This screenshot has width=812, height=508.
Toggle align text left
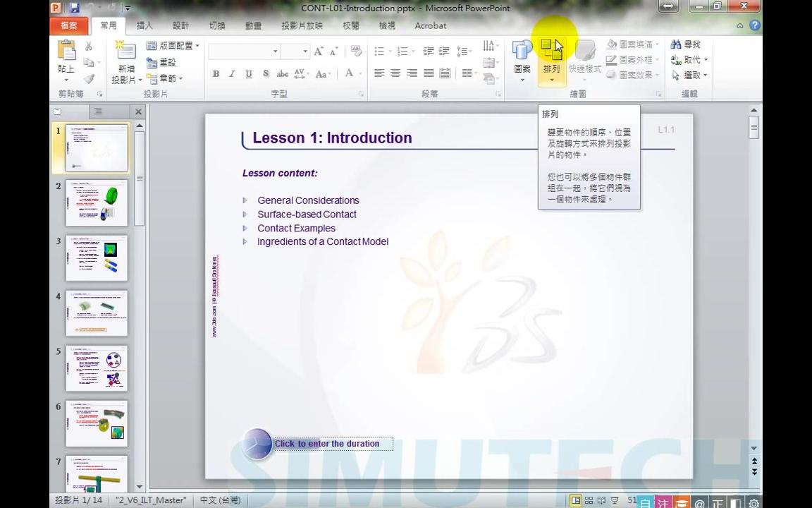380,73
